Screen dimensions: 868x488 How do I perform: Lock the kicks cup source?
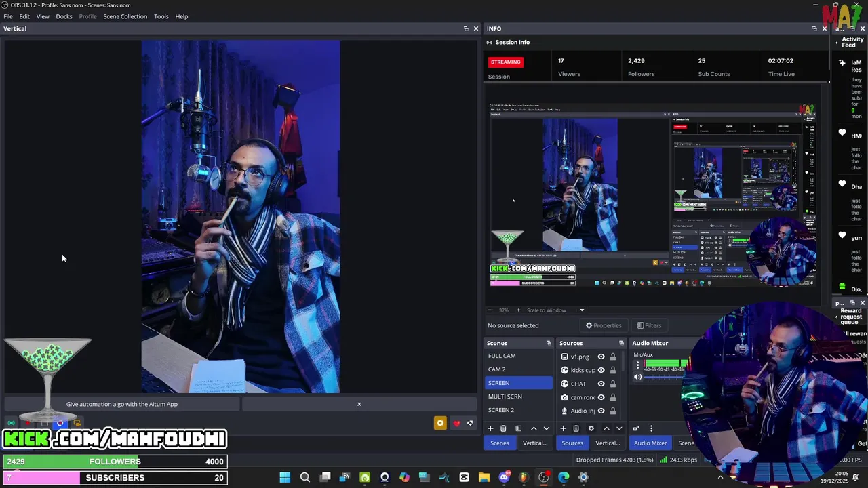(x=613, y=370)
